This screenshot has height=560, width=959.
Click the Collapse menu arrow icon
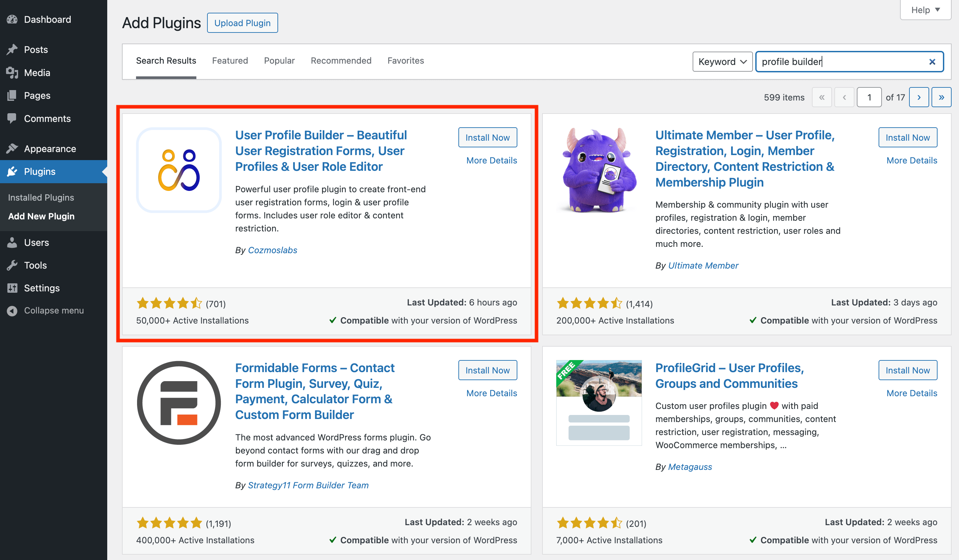[12, 311]
